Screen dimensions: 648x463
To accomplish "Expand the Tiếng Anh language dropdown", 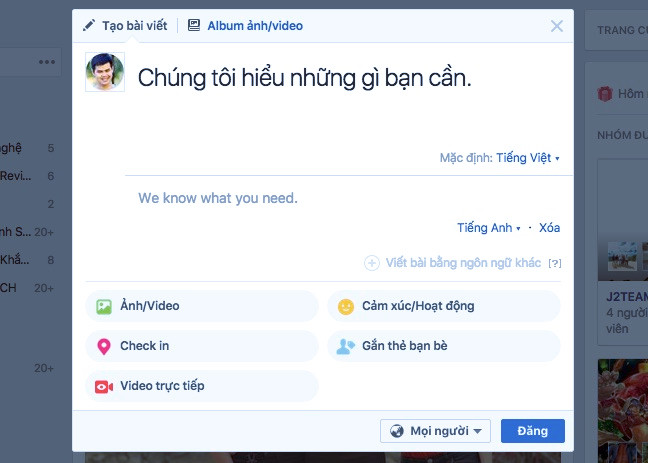I will click(x=489, y=228).
